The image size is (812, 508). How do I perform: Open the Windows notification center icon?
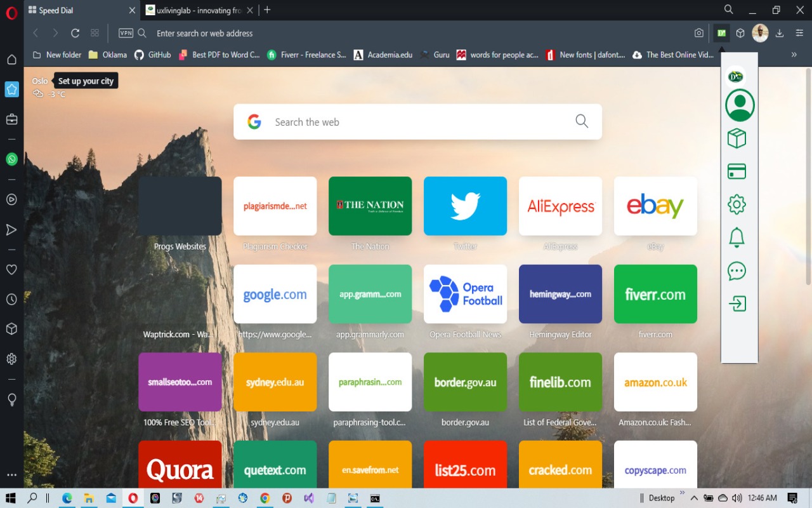[792, 498]
